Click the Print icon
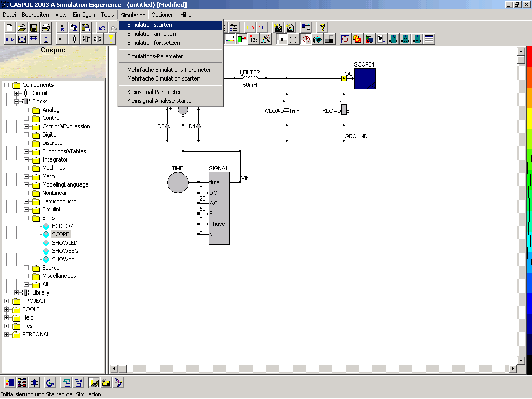Image resolution: width=532 pixels, height=399 pixels. (x=46, y=28)
